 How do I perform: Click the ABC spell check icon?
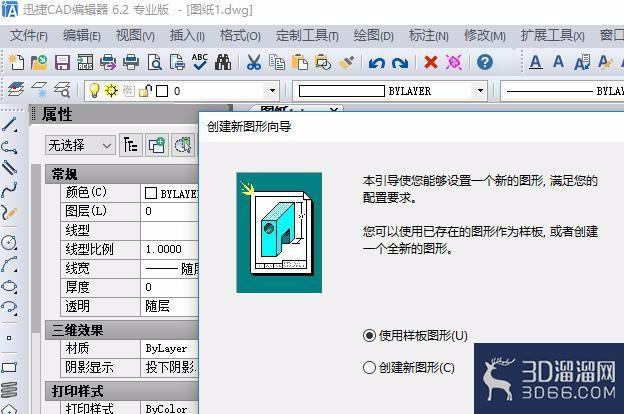point(199,62)
